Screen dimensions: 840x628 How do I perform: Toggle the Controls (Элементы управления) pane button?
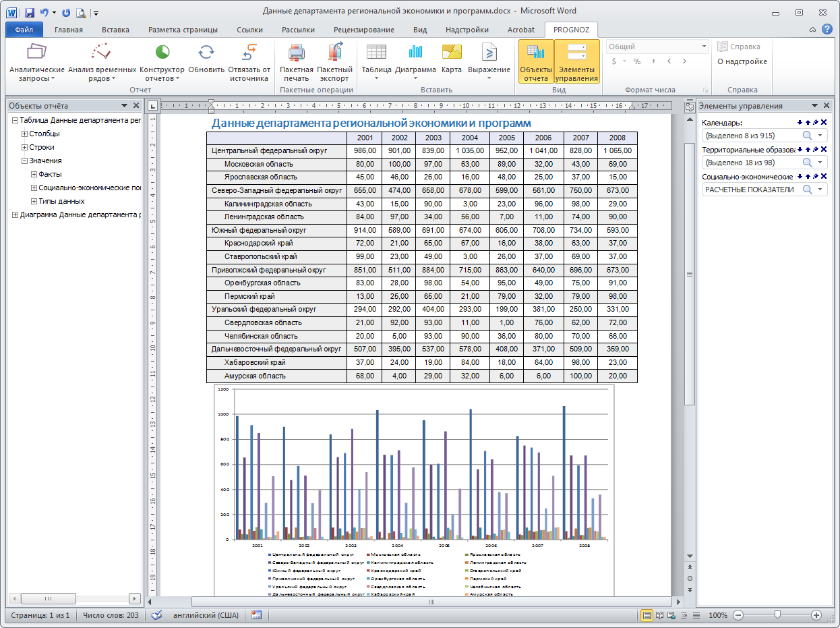coord(577,61)
